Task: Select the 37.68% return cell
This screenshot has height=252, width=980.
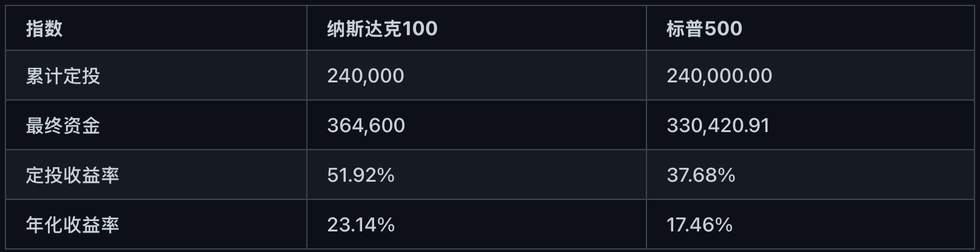Action: (701, 175)
